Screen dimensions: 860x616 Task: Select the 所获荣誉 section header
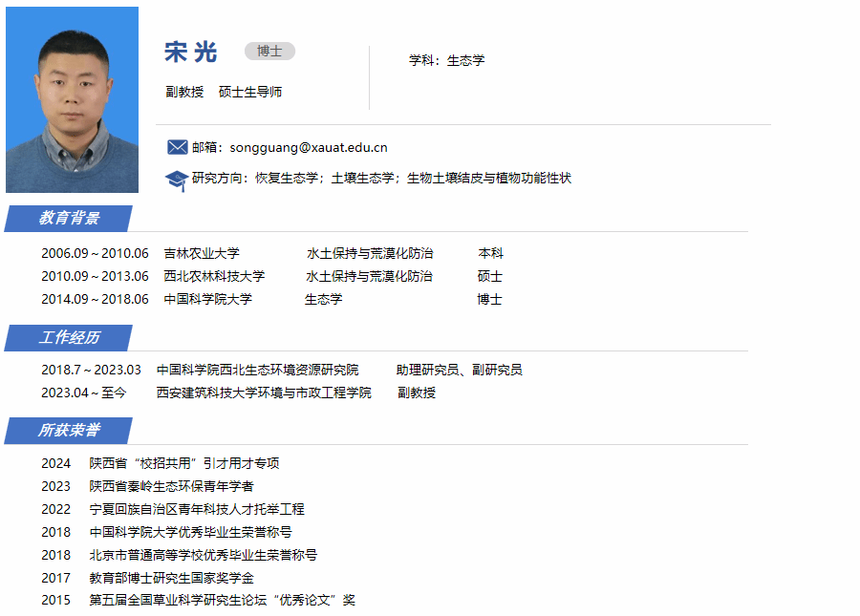(x=69, y=431)
